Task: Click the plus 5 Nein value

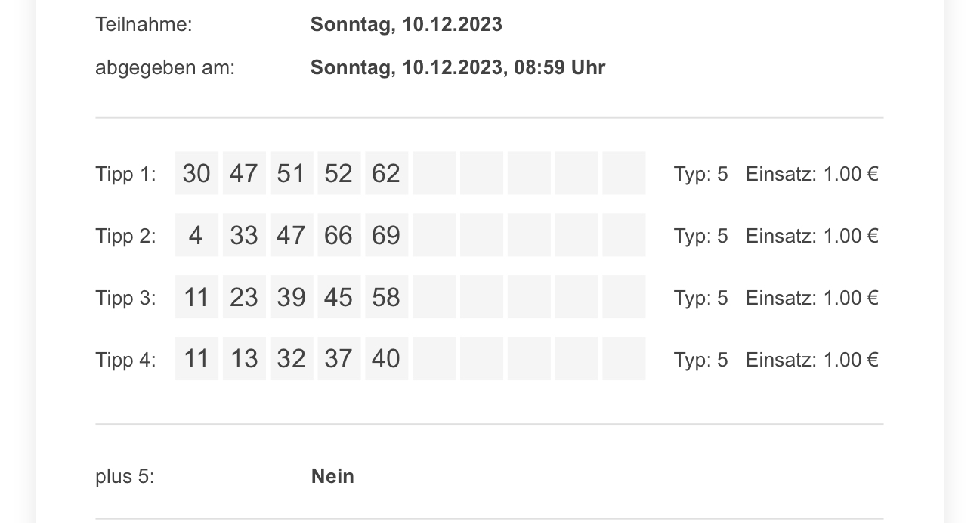Action: point(332,476)
